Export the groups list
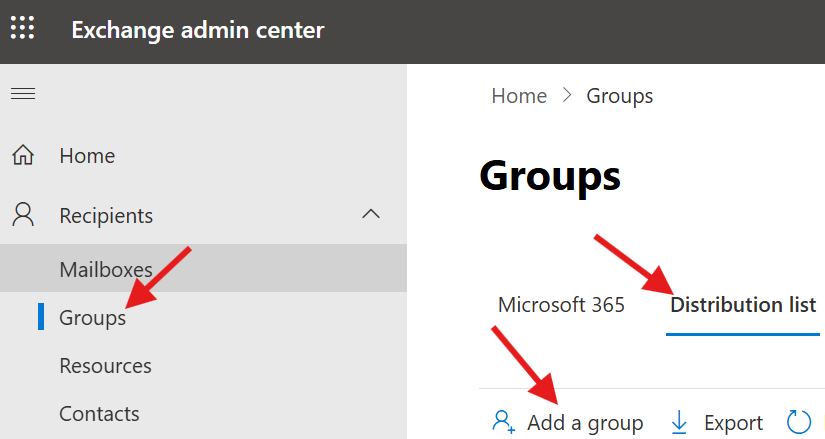This screenshot has height=439, width=825. click(x=716, y=423)
